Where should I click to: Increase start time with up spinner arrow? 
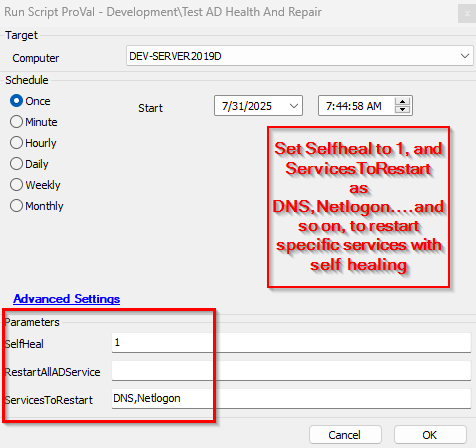[x=403, y=102]
